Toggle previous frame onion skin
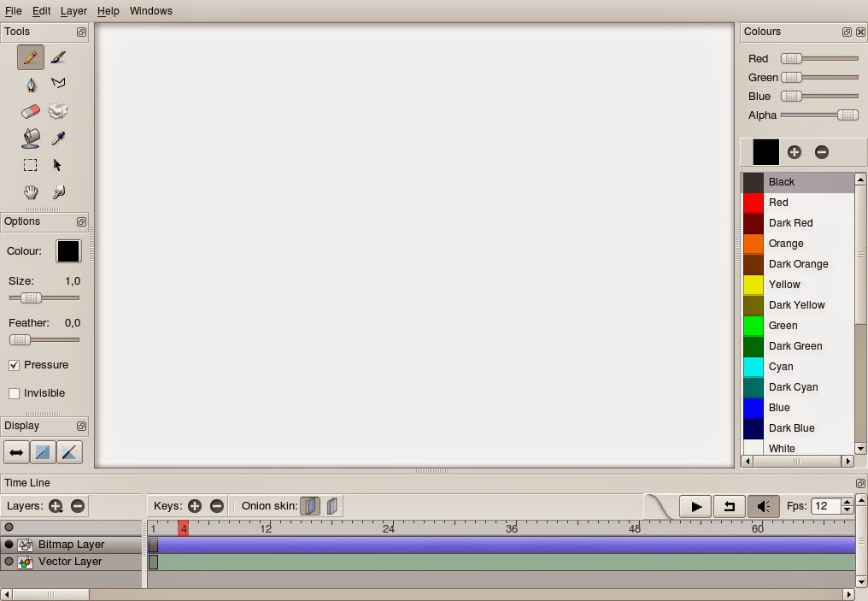Screen dimensions: 868x601 310,506
